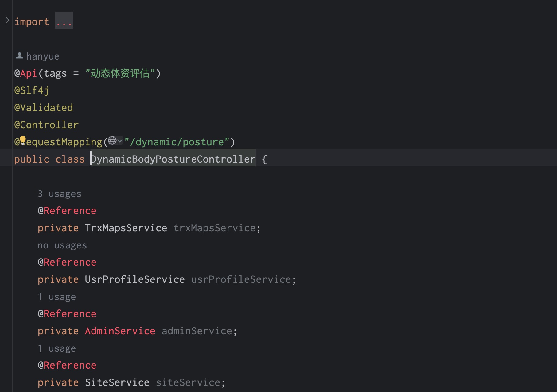The image size is (557, 392).
Task: Click @Reference above AdminService field
Action: [x=67, y=314]
